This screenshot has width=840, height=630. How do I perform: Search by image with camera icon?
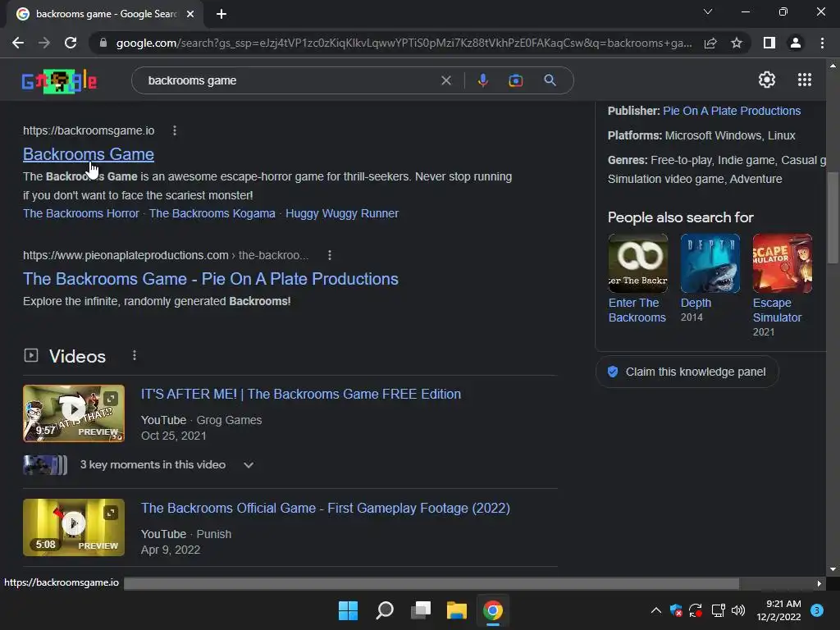[x=515, y=80]
